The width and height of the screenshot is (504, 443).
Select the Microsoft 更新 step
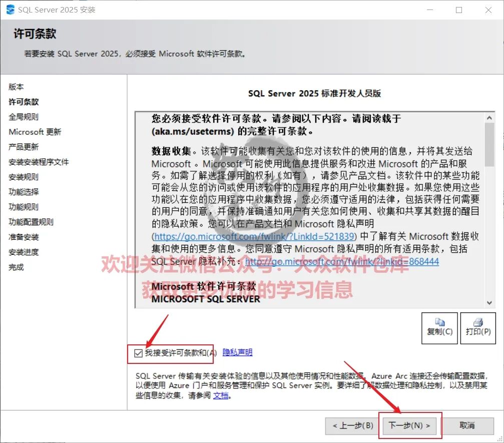35,132
